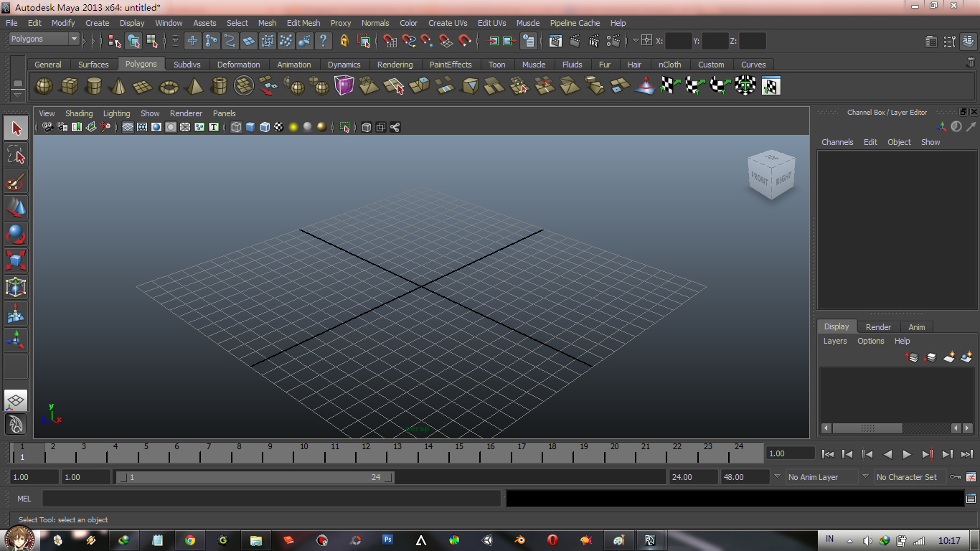Enable wireframe shading in the viewport toolbar
Screen dimensions: 980x551
click(237, 127)
